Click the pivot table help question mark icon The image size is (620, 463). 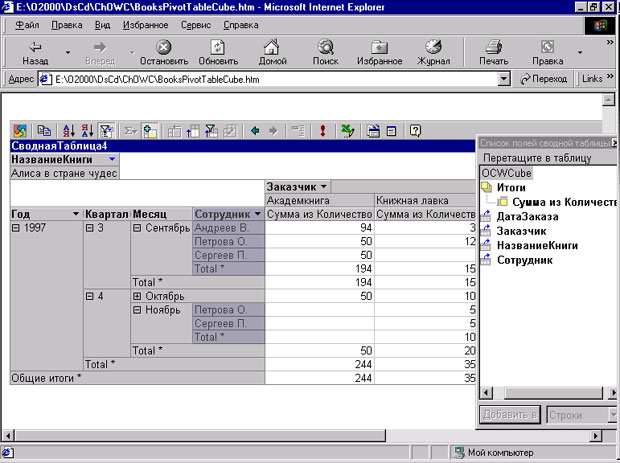[x=415, y=130]
